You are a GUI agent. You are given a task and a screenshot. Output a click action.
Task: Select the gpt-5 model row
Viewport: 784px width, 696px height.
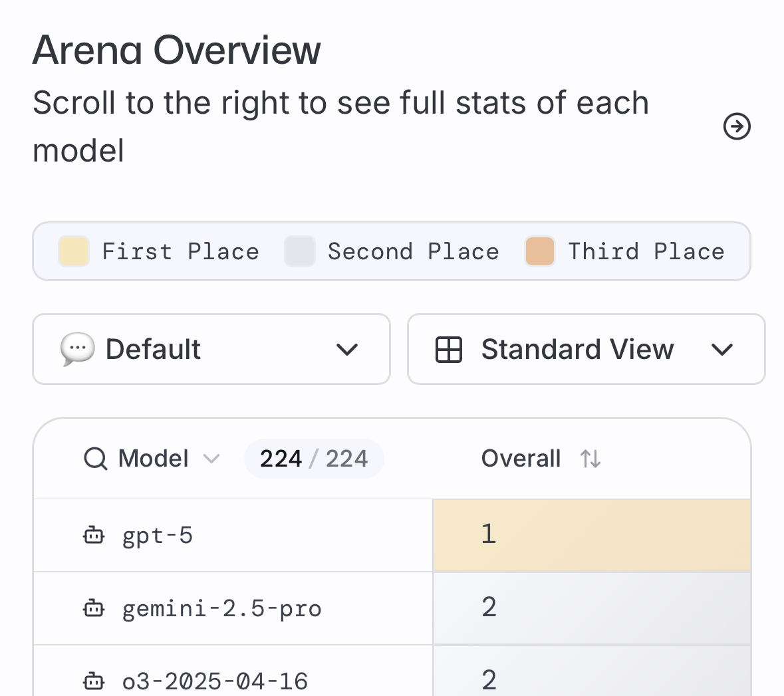pos(158,535)
